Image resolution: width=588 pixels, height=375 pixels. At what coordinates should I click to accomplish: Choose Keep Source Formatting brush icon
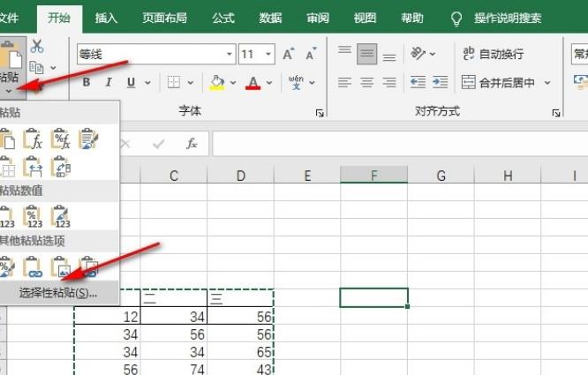coord(88,139)
